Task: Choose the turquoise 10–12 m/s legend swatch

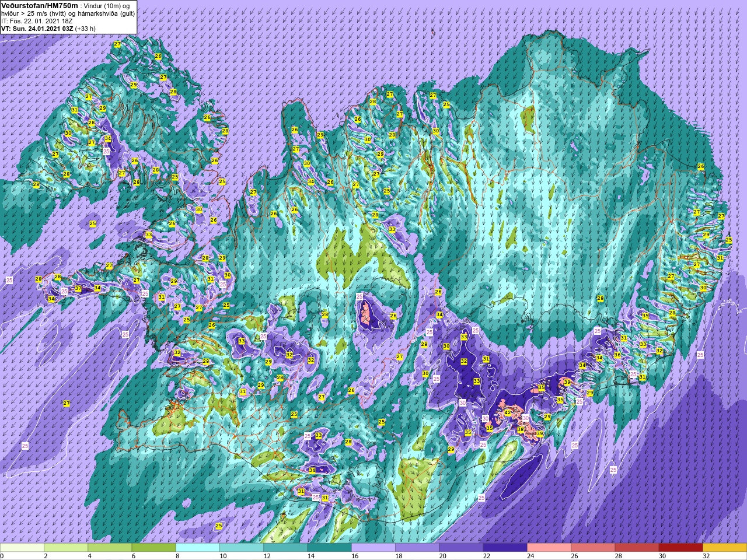Action: coord(242,548)
